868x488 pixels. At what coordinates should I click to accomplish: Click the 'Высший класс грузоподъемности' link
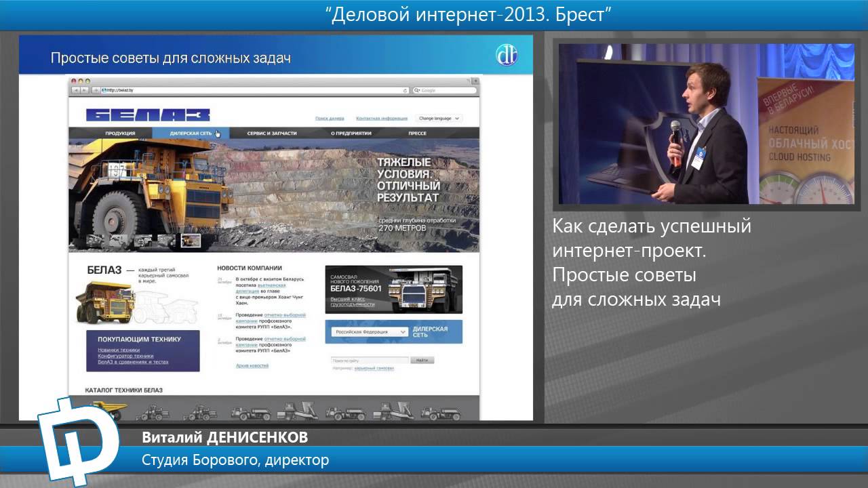pos(353,302)
